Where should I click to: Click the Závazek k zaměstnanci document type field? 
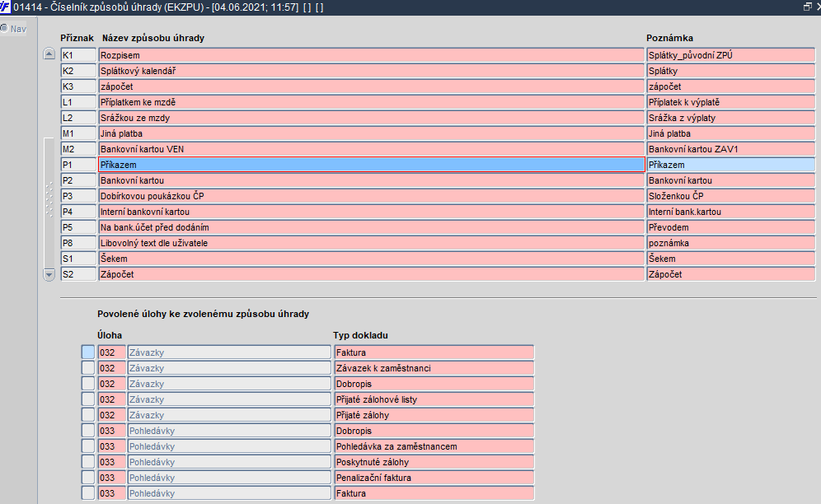coord(434,368)
